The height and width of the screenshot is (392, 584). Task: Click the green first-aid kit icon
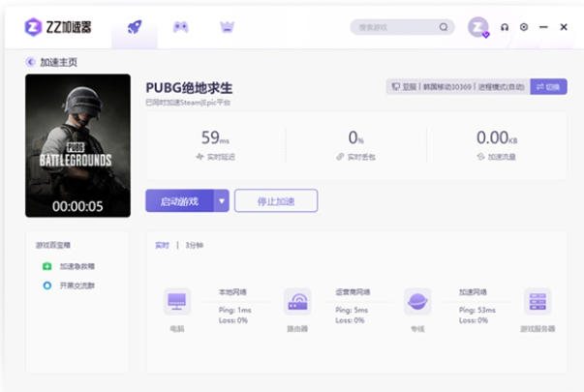(x=46, y=266)
